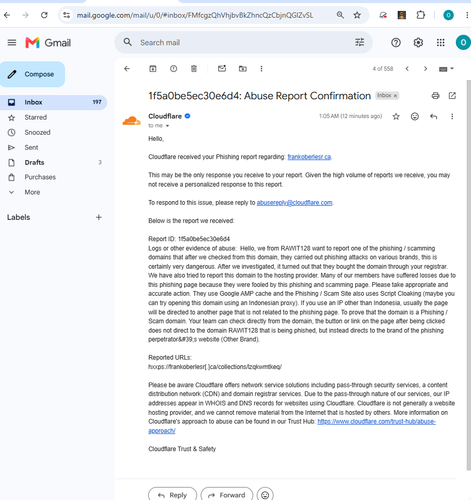471x500 pixels.
Task: Open the Inbox folder
Action: 53,102
